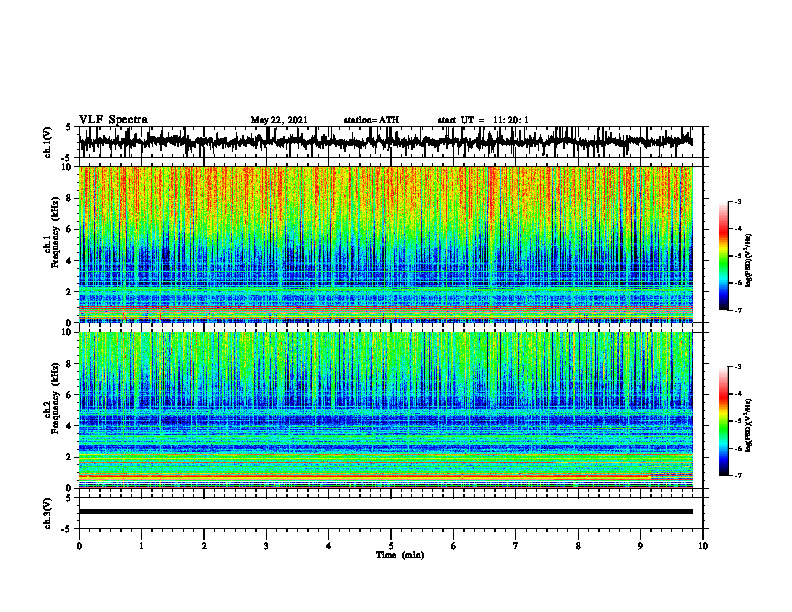The height and width of the screenshot is (612, 792).
Task: Click the "station=ATH" header label
Action: pyautogui.click(x=371, y=120)
